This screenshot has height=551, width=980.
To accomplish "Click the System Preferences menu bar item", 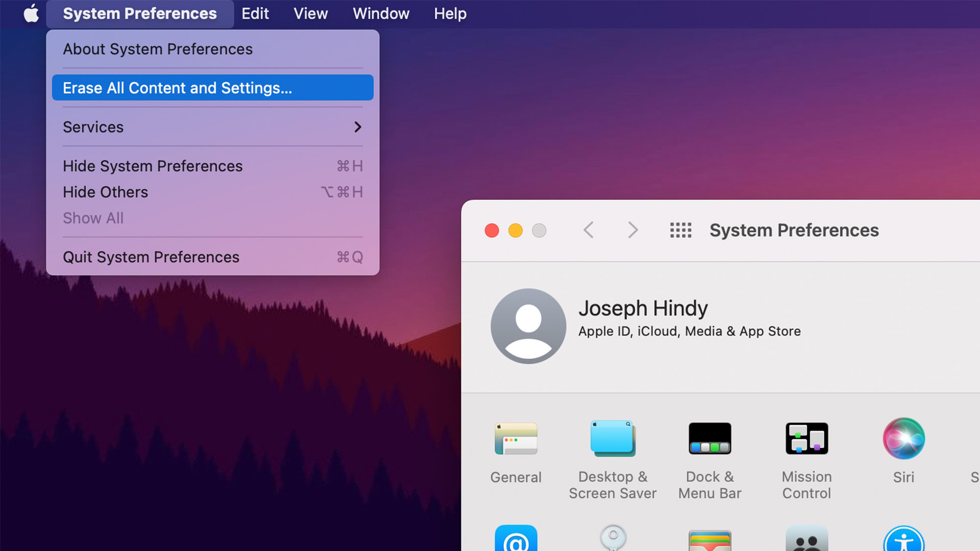I will (x=140, y=13).
